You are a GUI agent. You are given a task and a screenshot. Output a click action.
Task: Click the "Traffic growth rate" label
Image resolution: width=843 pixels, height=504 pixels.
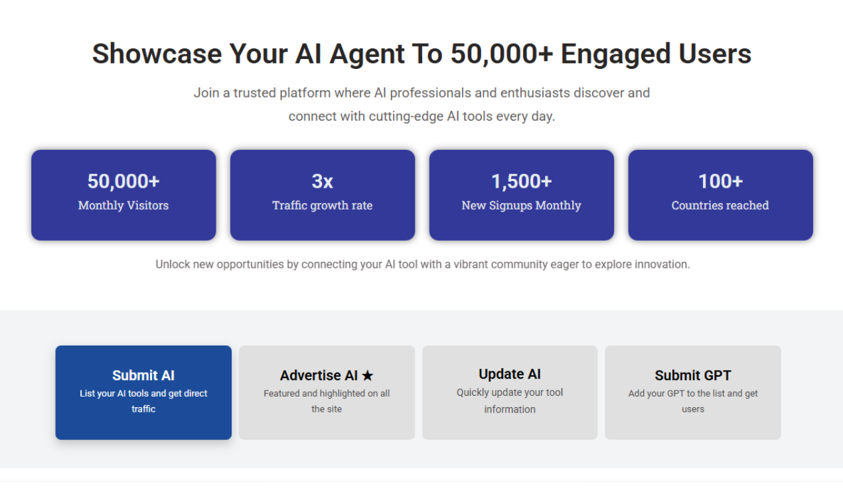323,206
